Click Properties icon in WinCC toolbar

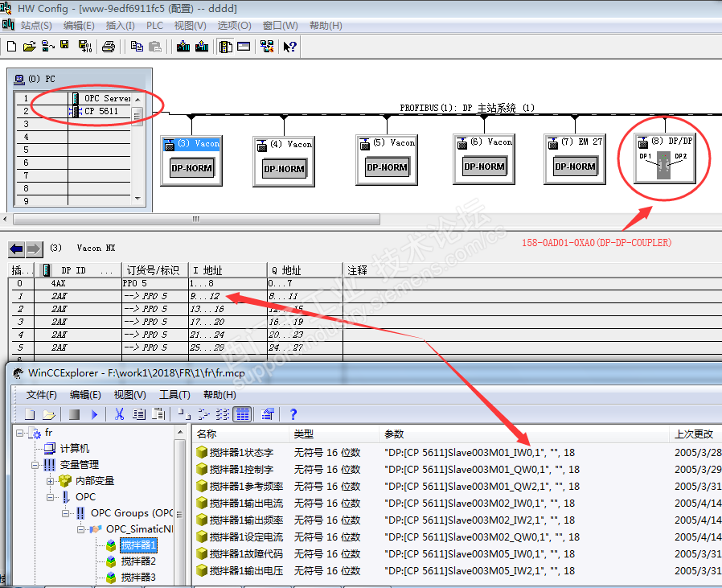268,414
